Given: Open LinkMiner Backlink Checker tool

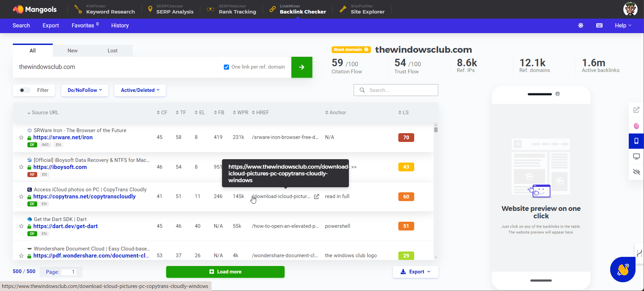Looking at the screenshot, I should pyautogui.click(x=298, y=9).
